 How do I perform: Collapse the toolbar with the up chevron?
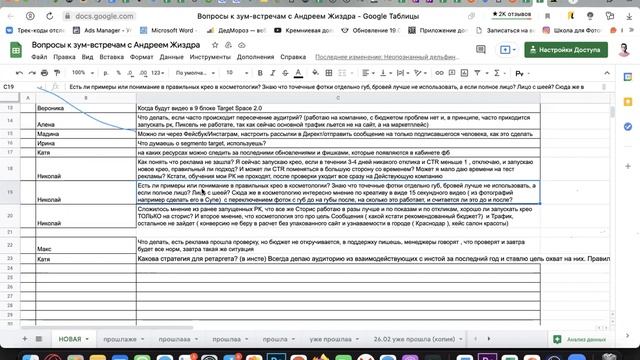coord(607,73)
